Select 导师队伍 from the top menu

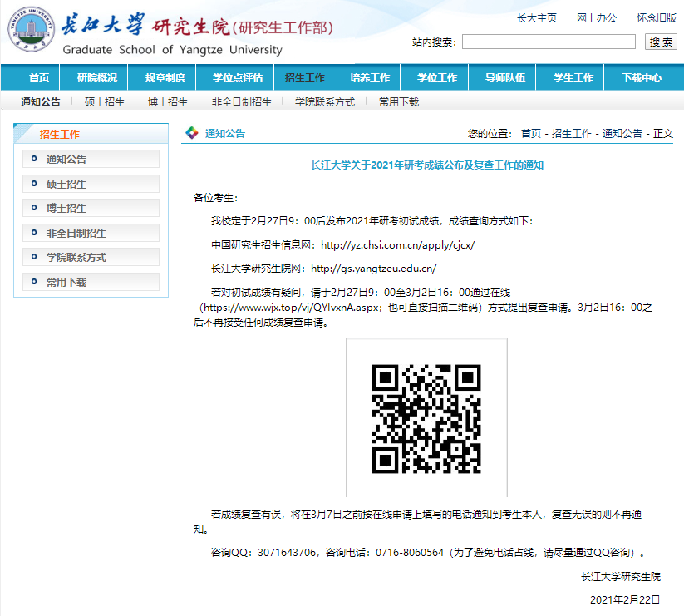point(505,78)
